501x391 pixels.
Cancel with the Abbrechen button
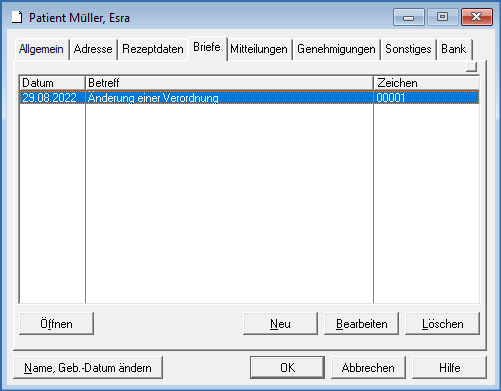[368, 368]
